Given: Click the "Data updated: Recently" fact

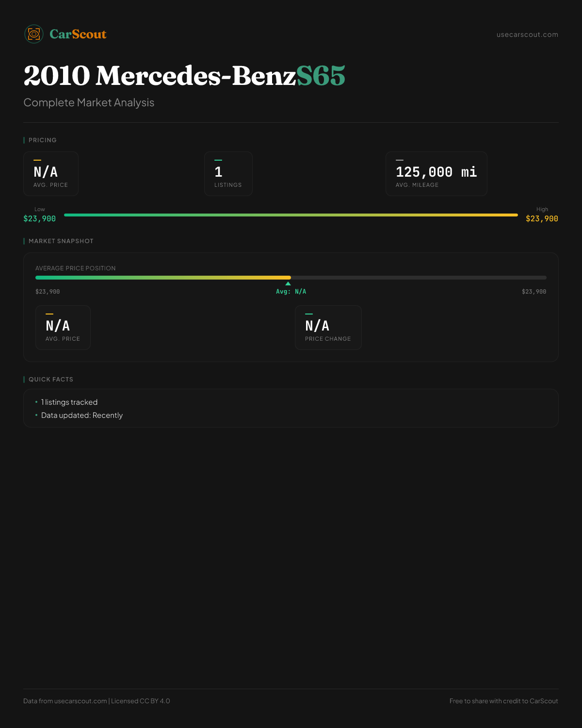Looking at the screenshot, I should point(82,415).
